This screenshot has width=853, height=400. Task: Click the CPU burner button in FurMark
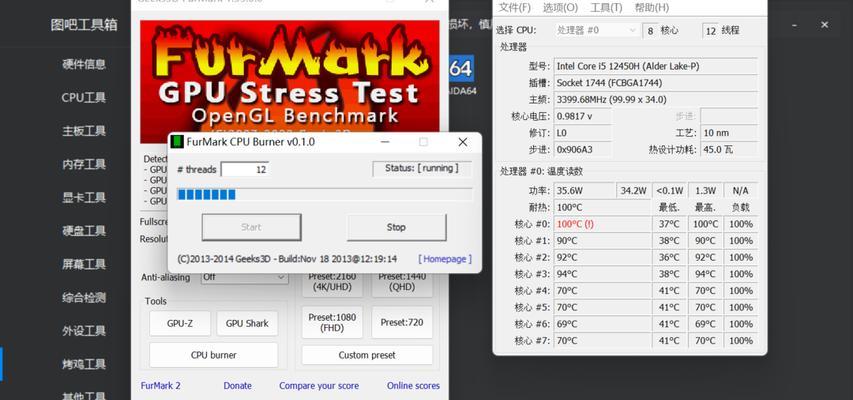coord(213,355)
